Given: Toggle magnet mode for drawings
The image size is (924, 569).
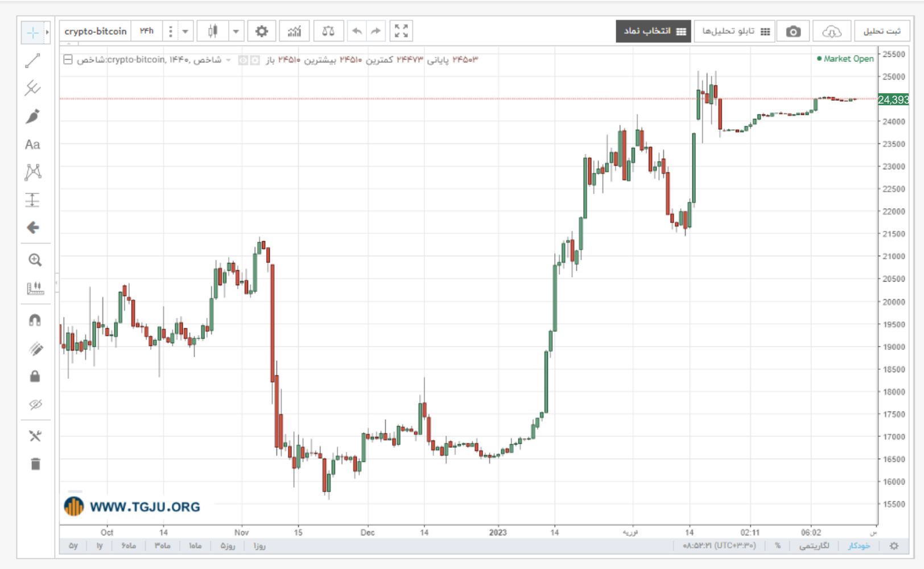Looking at the screenshot, I should [x=35, y=320].
